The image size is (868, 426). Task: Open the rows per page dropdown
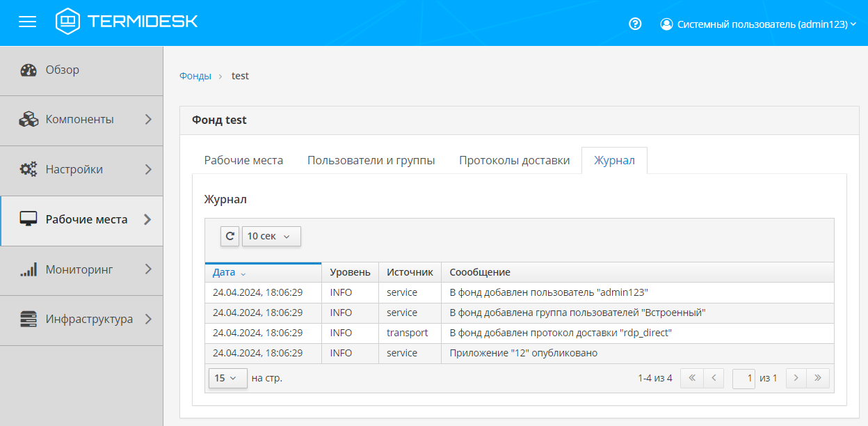point(227,378)
